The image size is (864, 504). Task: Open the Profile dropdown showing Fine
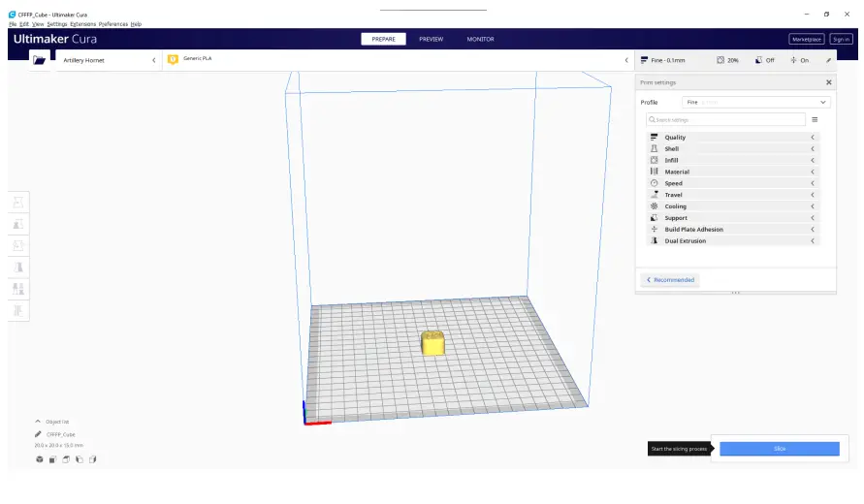pos(756,102)
